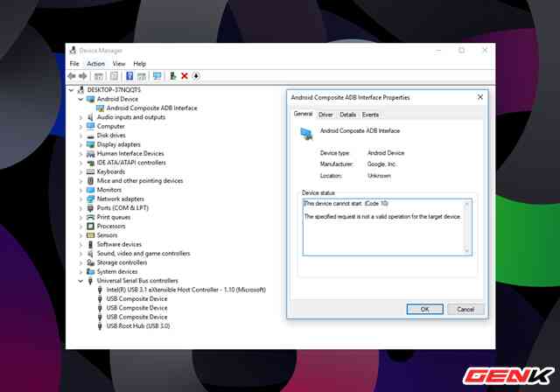This screenshot has width=560, height=392.
Task: Click the Sensors category icon
Action: click(91, 235)
